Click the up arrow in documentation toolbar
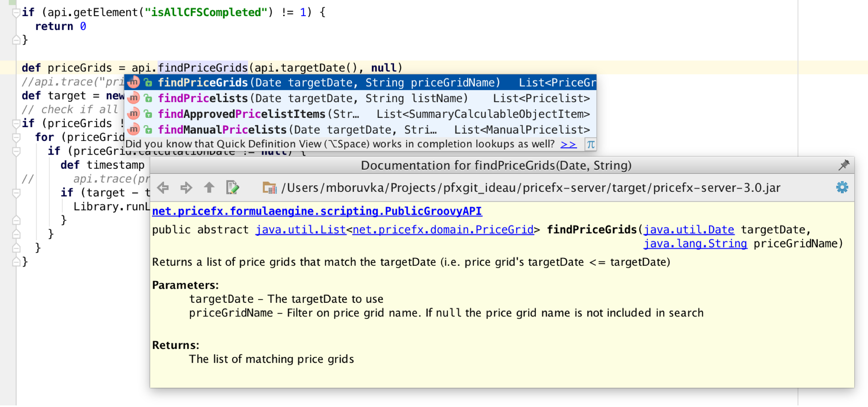868x407 pixels. click(x=209, y=187)
